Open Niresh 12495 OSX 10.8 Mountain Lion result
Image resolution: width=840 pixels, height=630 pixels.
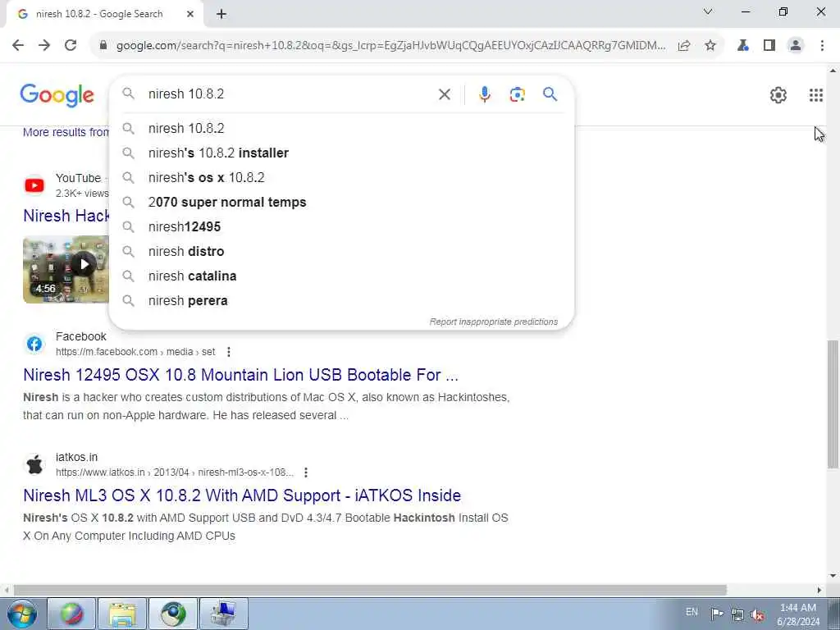pos(240,375)
